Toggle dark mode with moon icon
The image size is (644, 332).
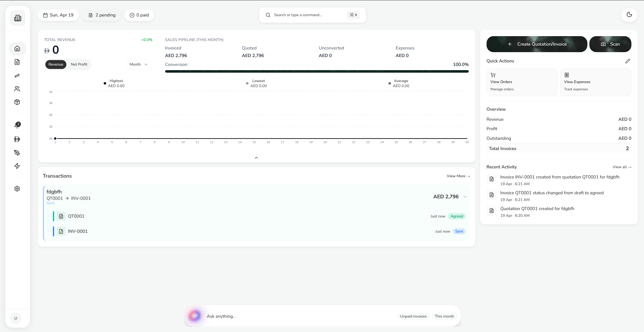tap(629, 15)
